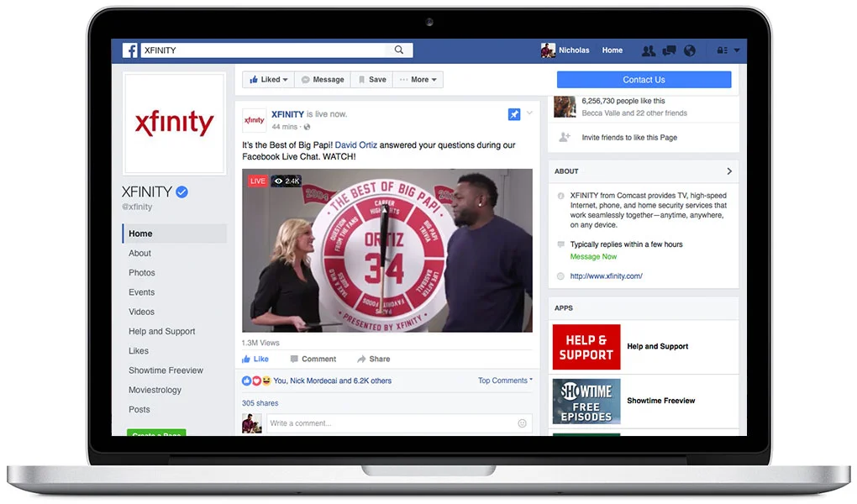Click the post's public audience globe icon

coord(308,127)
